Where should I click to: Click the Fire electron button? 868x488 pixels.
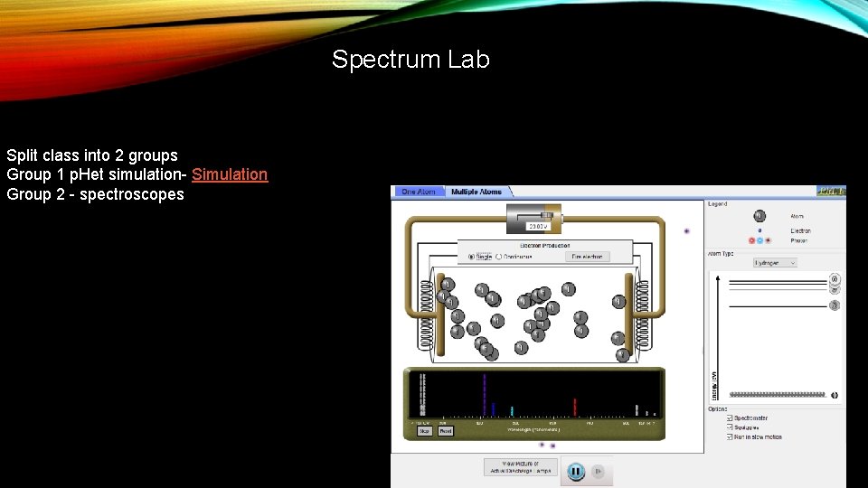(x=588, y=257)
